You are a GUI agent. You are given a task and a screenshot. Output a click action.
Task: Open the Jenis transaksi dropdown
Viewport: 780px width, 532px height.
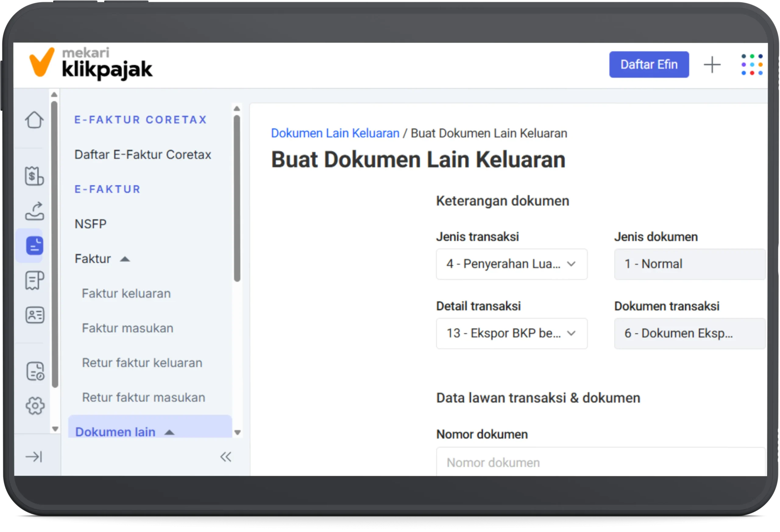[x=511, y=264]
